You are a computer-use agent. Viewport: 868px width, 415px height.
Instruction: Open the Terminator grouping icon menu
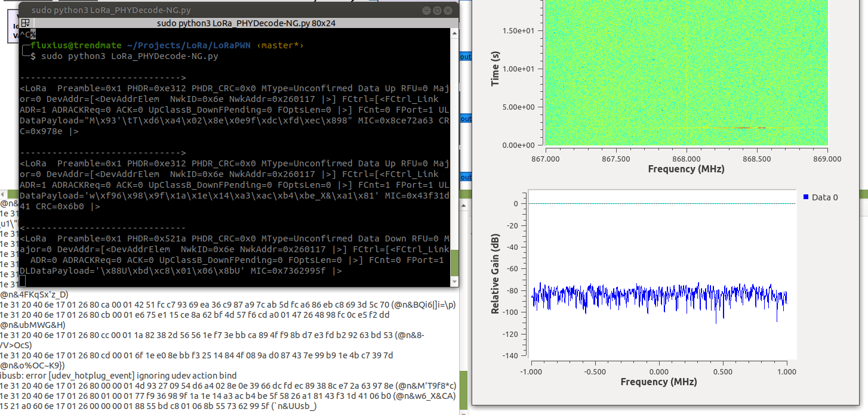pos(25,23)
